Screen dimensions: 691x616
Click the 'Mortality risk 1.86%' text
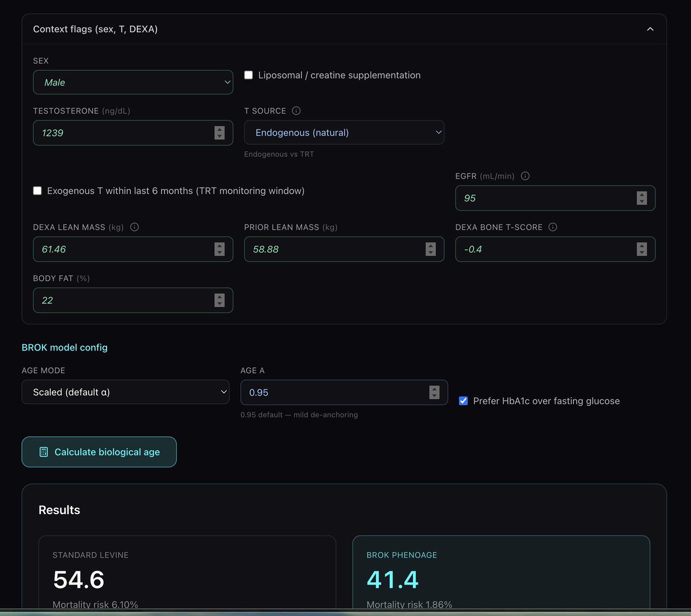pos(409,604)
